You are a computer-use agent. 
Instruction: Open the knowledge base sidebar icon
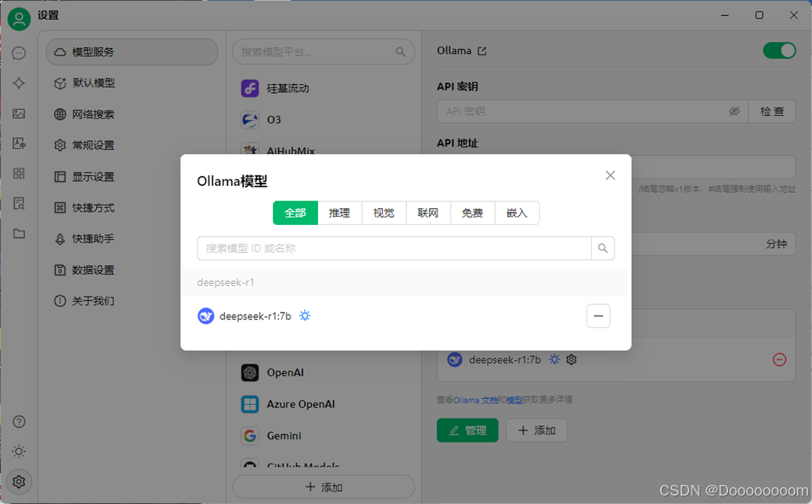18,203
